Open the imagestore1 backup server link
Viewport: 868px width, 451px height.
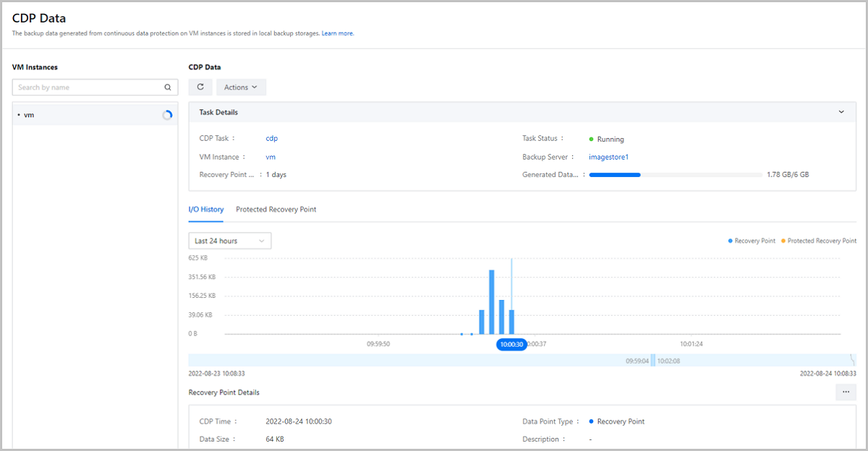click(608, 157)
